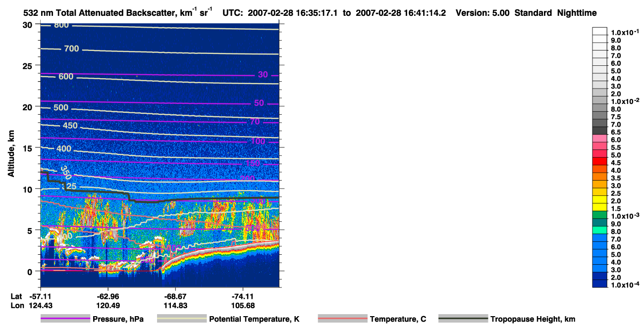Click the 'Pressure, hPa' legend label

click(x=117, y=320)
